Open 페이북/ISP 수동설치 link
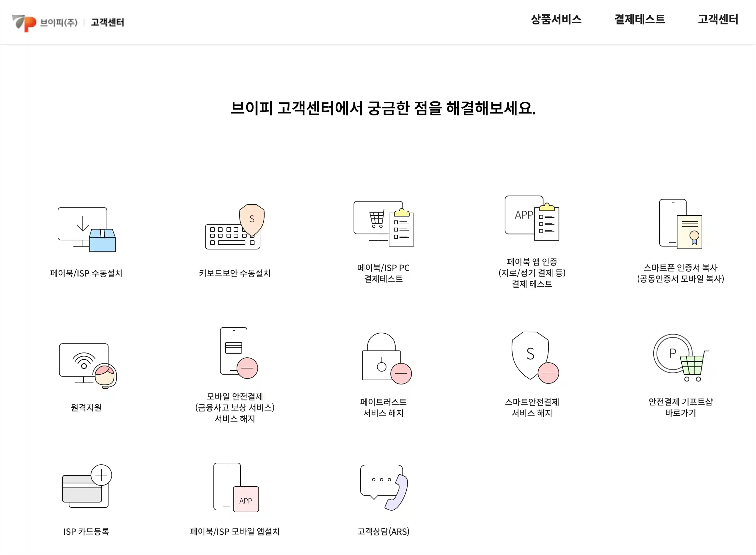 pyautogui.click(x=86, y=273)
